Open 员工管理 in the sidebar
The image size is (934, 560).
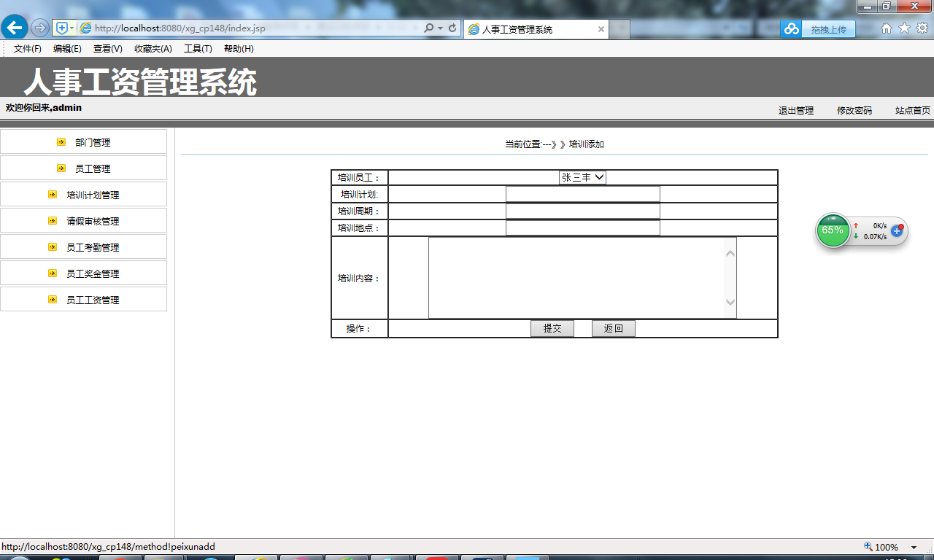(x=93, y=168)
